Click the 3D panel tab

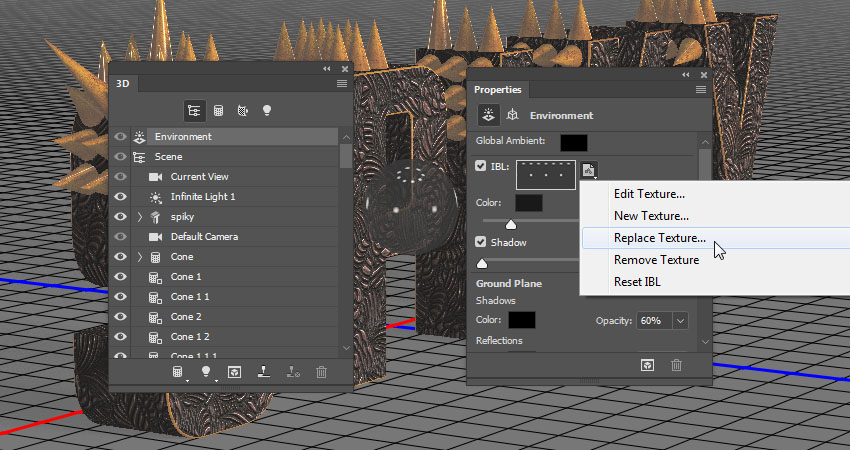click(x=123, y=83)
